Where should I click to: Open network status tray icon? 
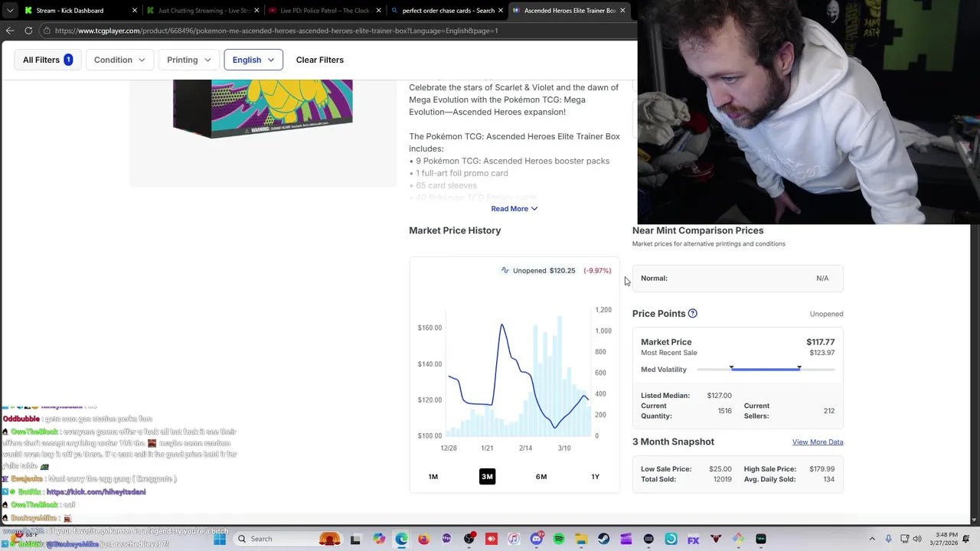click(905, 539)
